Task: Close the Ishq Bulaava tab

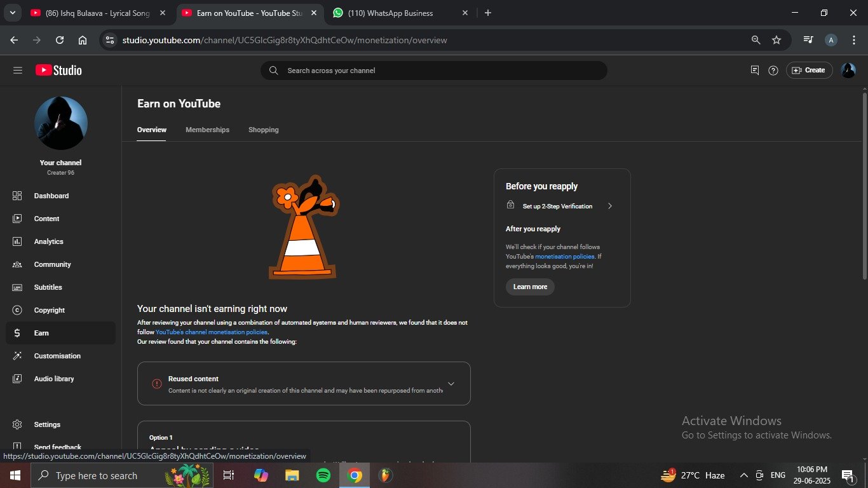Action: pos(163,13)
